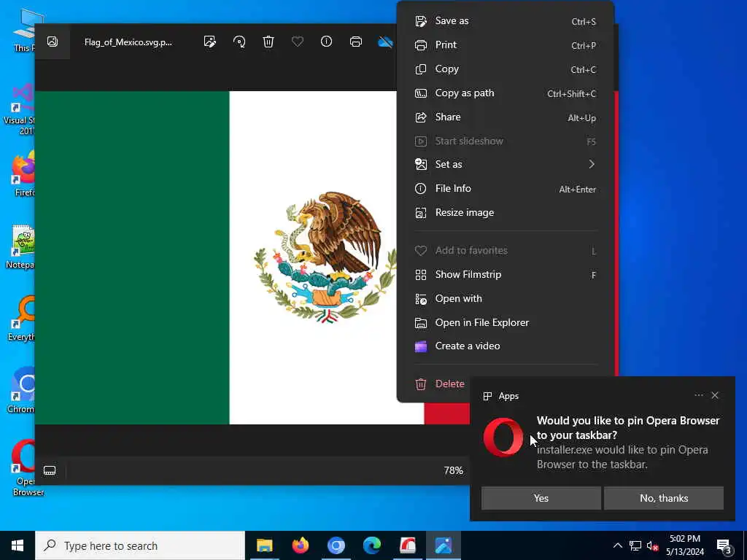Click the trash icon in Photos toolbar

pyautogui.click(x=268, y=42)
